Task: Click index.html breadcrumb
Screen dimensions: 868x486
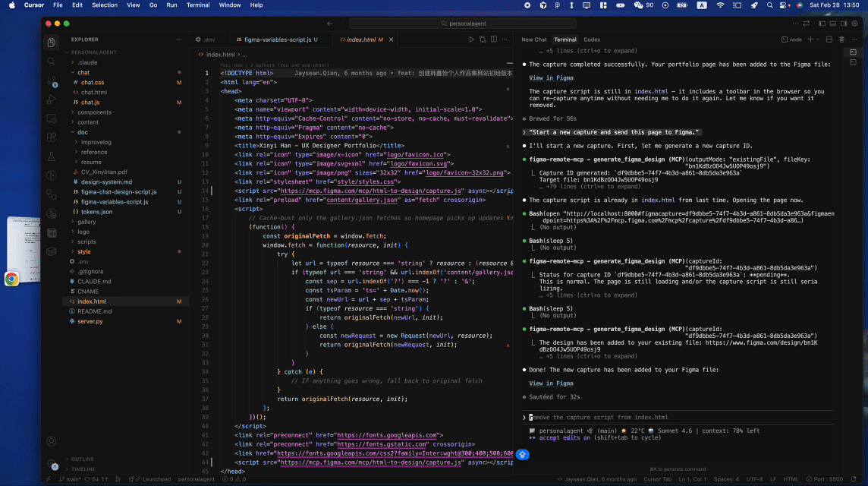Action: tap(220, 55)
